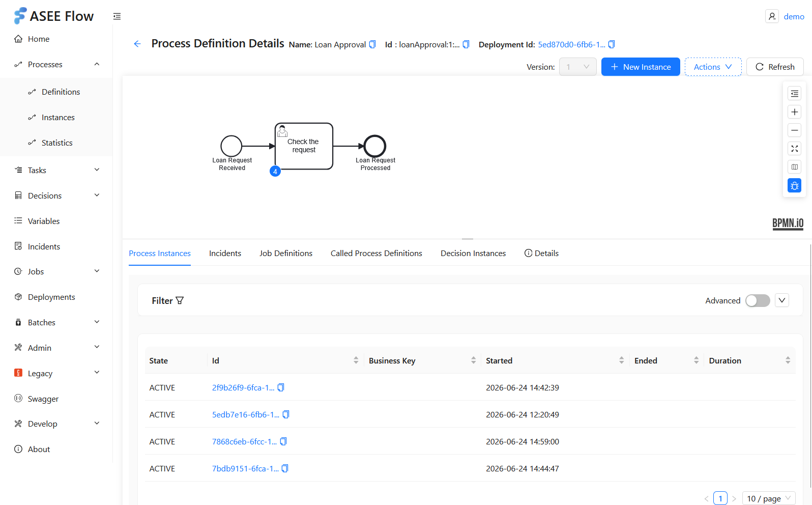
Task: Open the demo user link
Action: click(x=794, y=16)
